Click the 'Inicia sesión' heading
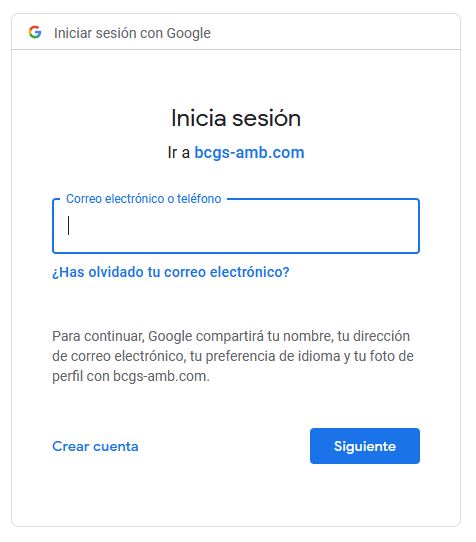This screenshot has width=476, height=542. pyautogui.click(x=236, y=118)
